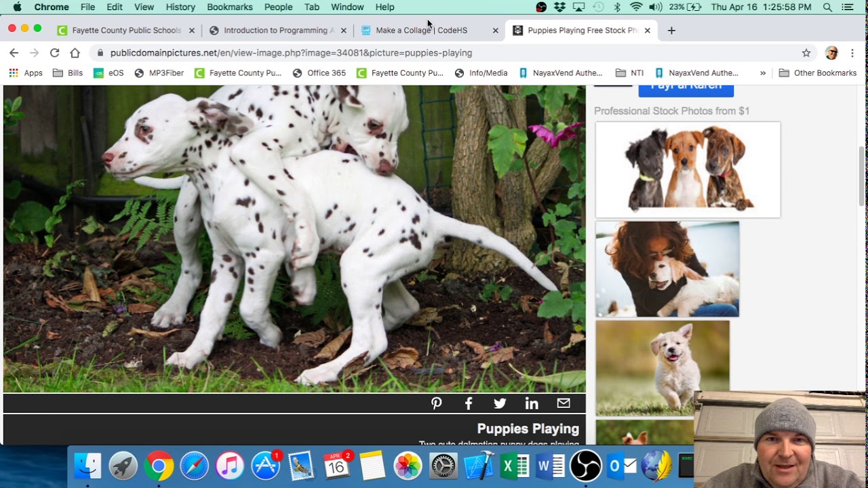Open the People menu
Viewport: 868px width, 488px height.
point(279,7)
